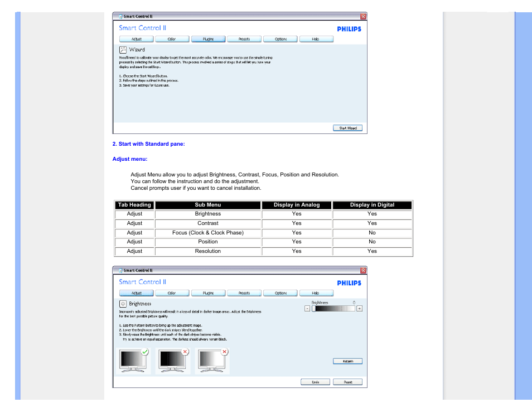Click the 'Contrast' table cell
This screenshot has height=412, width=532.
click(208, 223)
